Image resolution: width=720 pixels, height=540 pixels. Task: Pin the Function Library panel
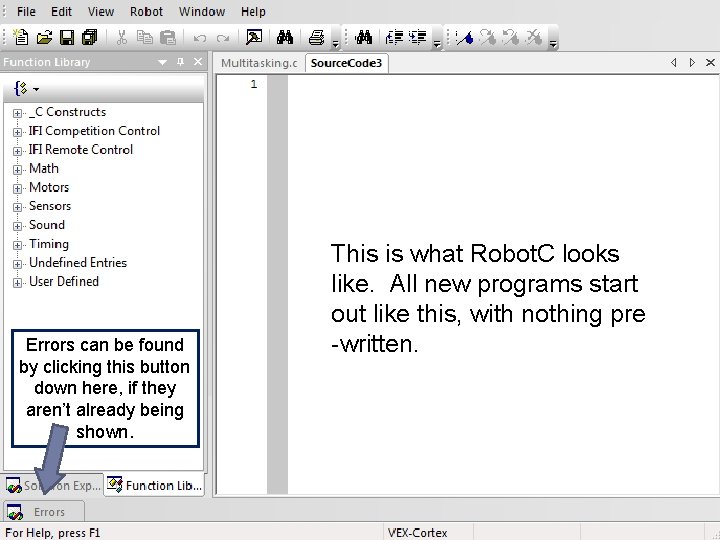pyautogui.click(x=180, y=62)
